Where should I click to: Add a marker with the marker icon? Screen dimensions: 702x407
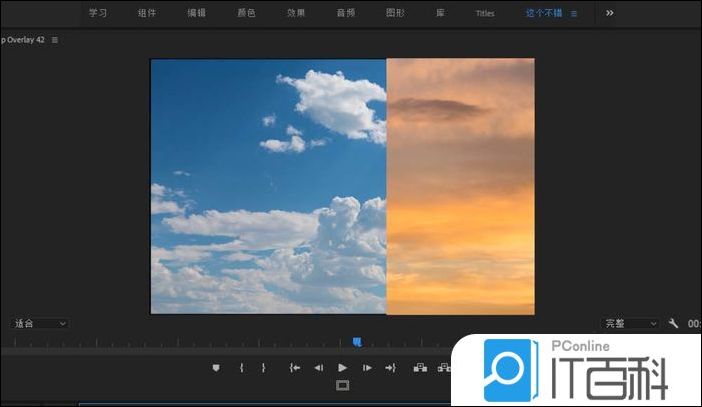coord(216,368)
